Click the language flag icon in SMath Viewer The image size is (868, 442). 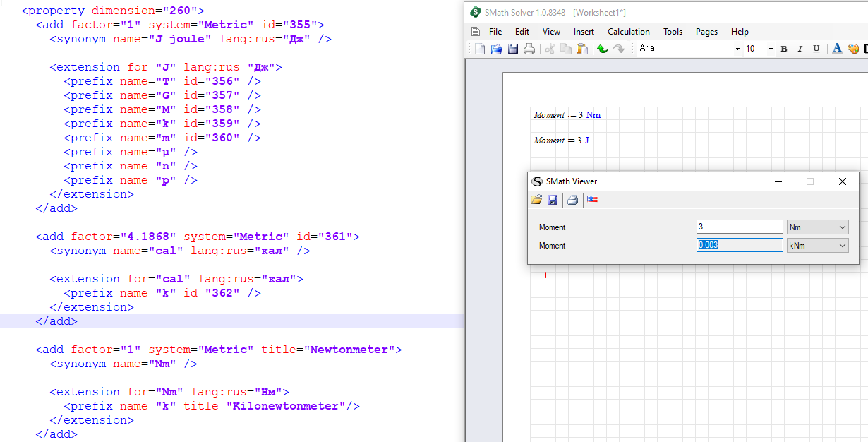(x=593, y=200)
